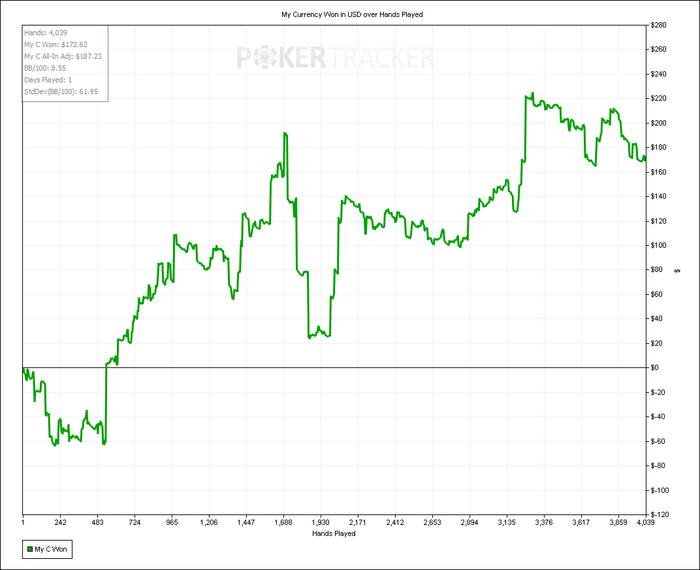The image size is (700, 570).
Task: Click the $-60 y-axis tick label
Action: click(658, 441)
